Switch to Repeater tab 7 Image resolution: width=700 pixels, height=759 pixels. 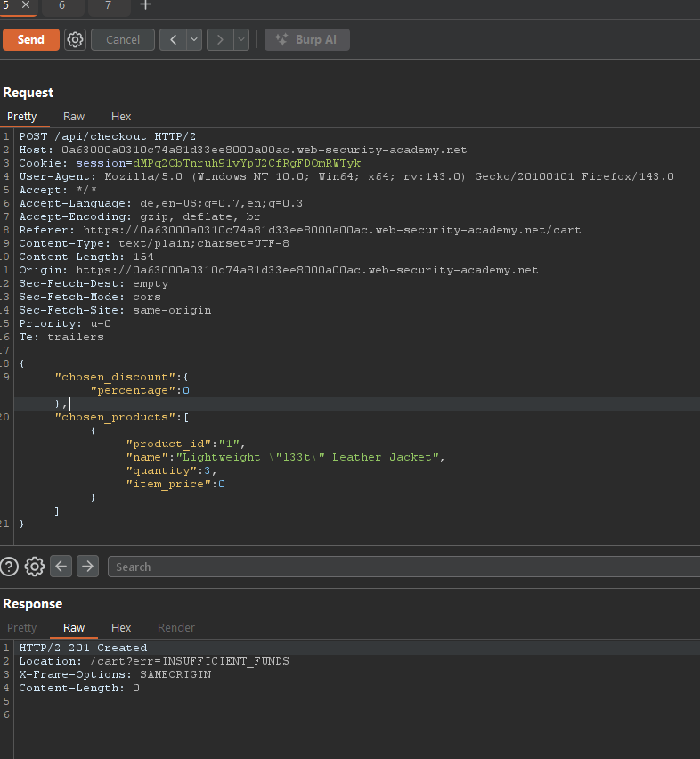[x=108, y=5]
